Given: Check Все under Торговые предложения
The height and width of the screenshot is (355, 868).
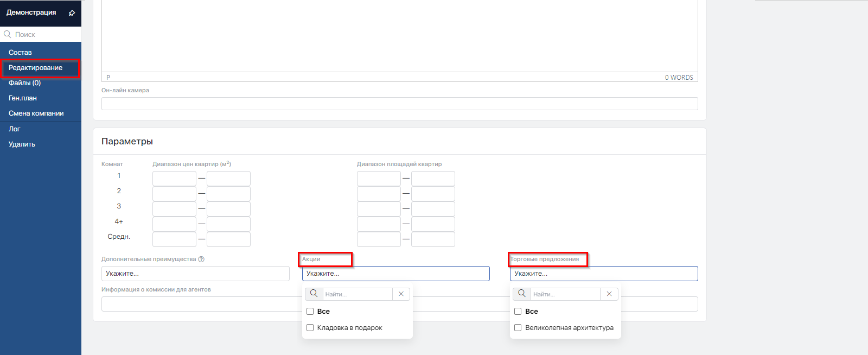Looking at the screenshot, I should (x=518, y=312).
